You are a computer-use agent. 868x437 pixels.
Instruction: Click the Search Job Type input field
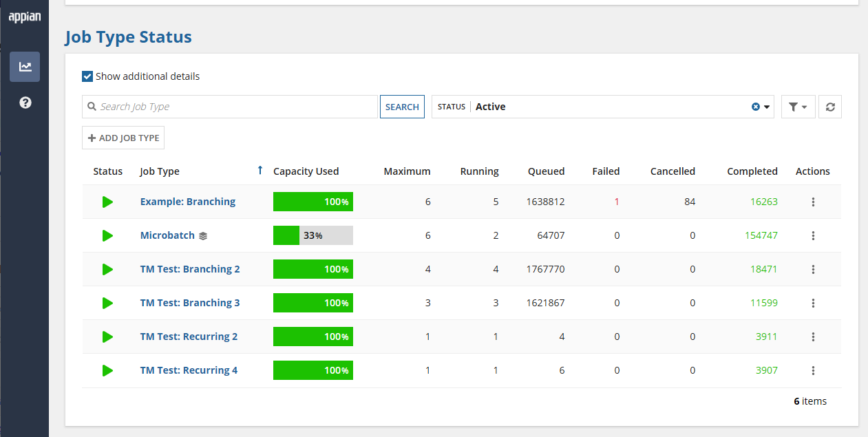pyautogui.click(x=230, y=107)
